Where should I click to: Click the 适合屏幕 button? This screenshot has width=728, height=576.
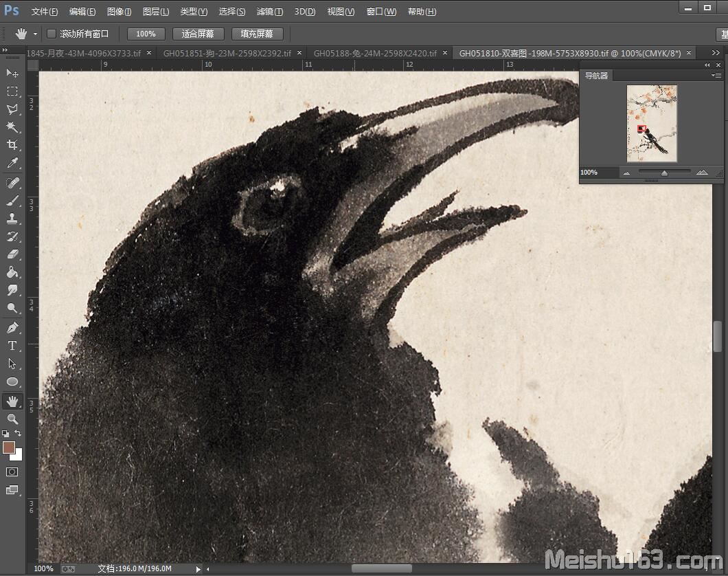pyautogui.click(x=198, y=34)
